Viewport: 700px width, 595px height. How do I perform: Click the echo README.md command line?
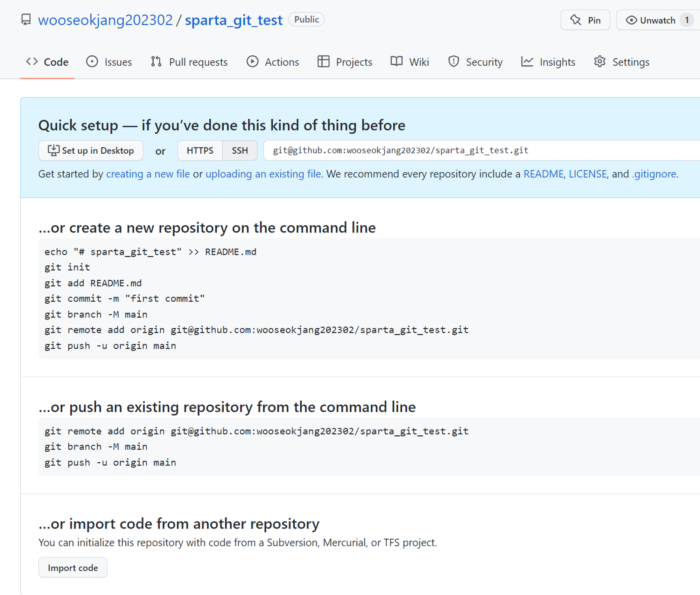[150, 252]
